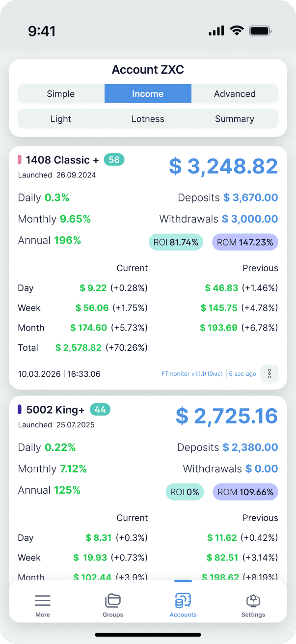Viewport: 296px width, 644px height.
Task: Select the Advanced view segment
Action: coord(235,94)
